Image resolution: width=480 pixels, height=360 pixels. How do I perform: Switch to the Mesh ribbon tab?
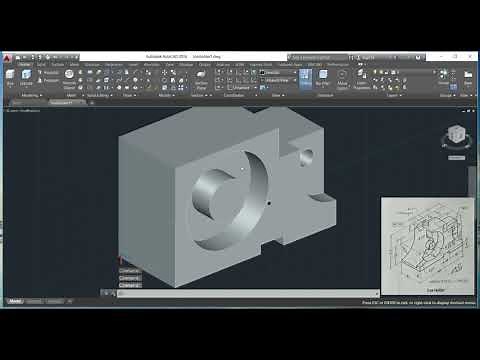click(74, 65)
